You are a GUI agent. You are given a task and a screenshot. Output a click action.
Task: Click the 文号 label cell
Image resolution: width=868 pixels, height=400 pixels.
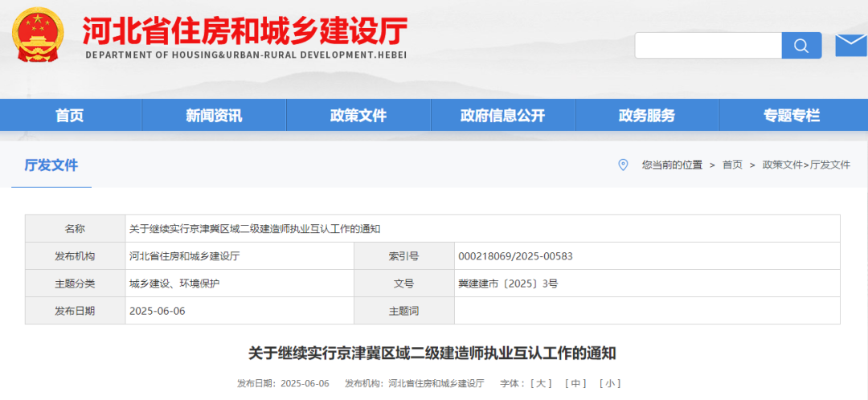tap(404, 284)
